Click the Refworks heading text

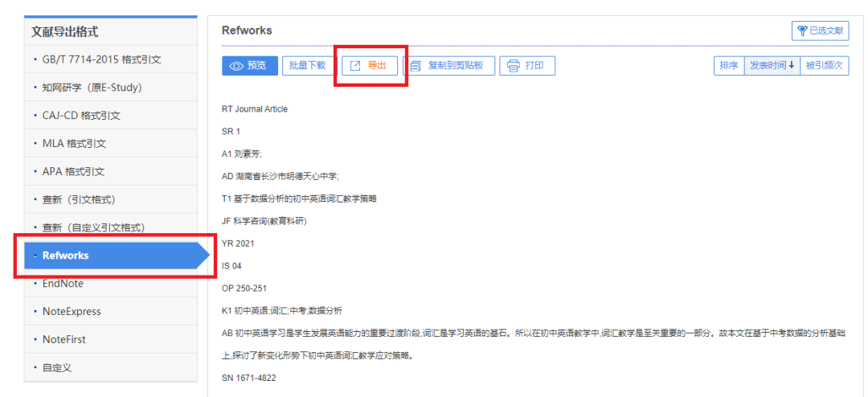(247, 31)
